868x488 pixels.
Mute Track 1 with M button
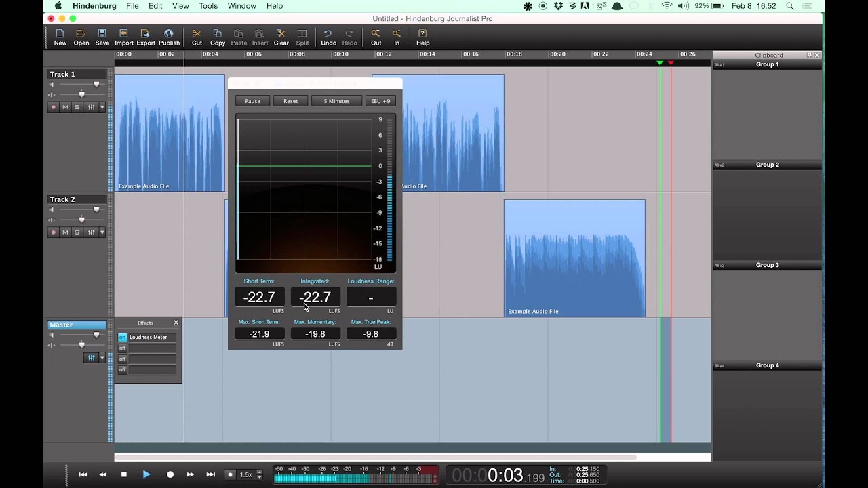(65, 107)
